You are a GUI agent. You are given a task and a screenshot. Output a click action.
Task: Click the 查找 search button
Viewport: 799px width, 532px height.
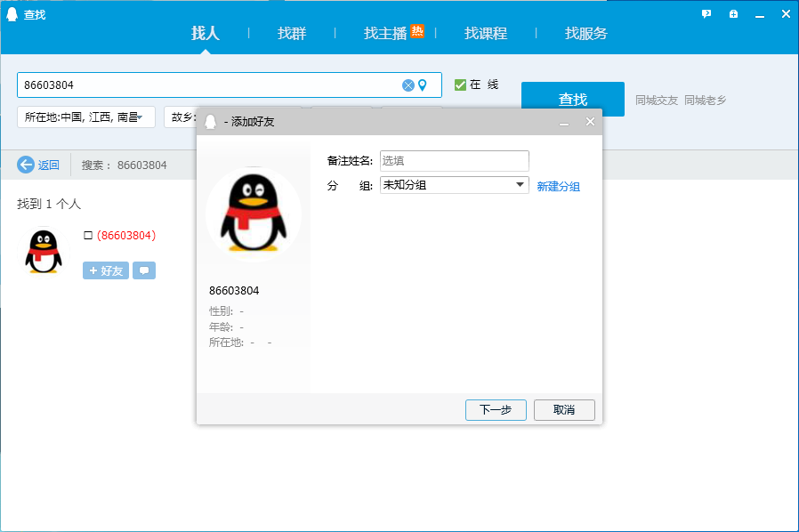(x=573, y=99)
